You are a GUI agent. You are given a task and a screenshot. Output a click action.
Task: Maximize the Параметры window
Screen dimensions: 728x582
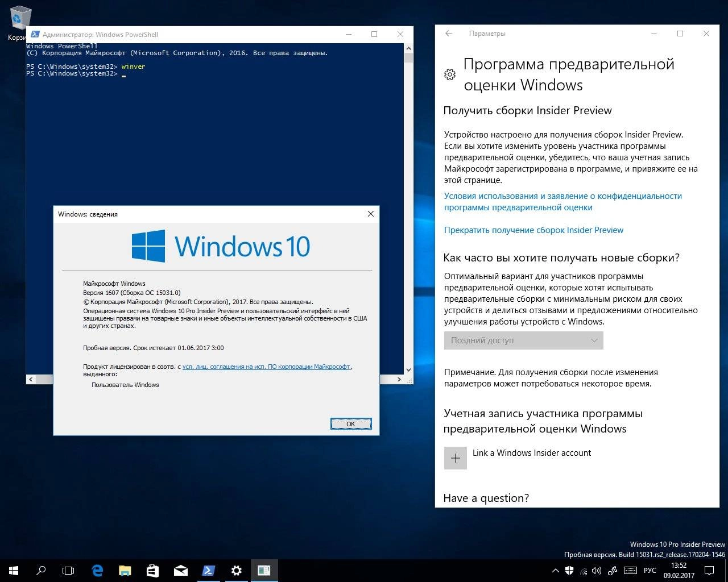click(x=680, y=34)
